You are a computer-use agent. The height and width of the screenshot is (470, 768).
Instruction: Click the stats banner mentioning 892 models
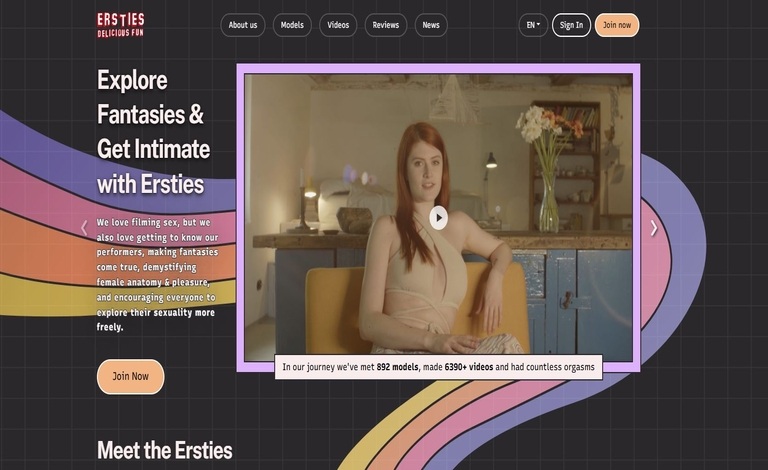pyautogui.click(x=438, y=367)
